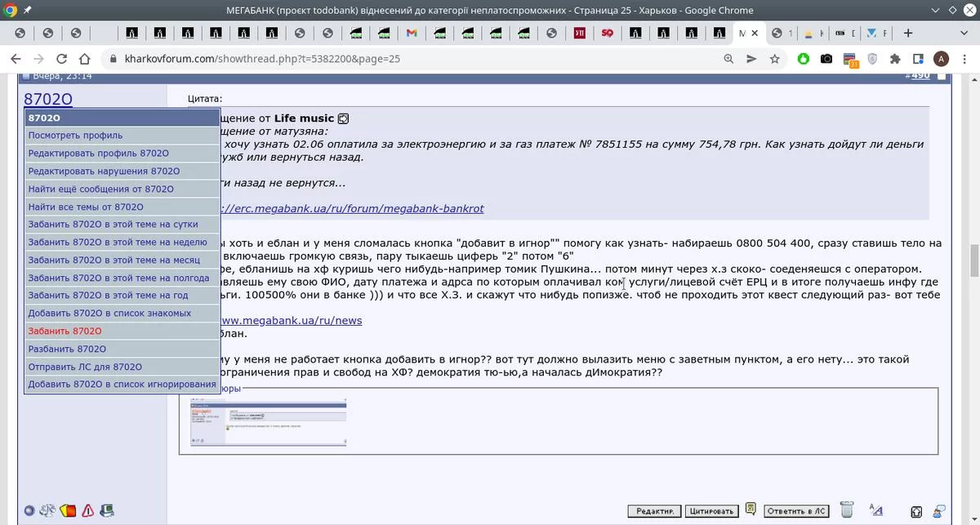Close the active MEGABANK tab
Image resolution: width=980 pixels, height=525 pixels.
755,33
